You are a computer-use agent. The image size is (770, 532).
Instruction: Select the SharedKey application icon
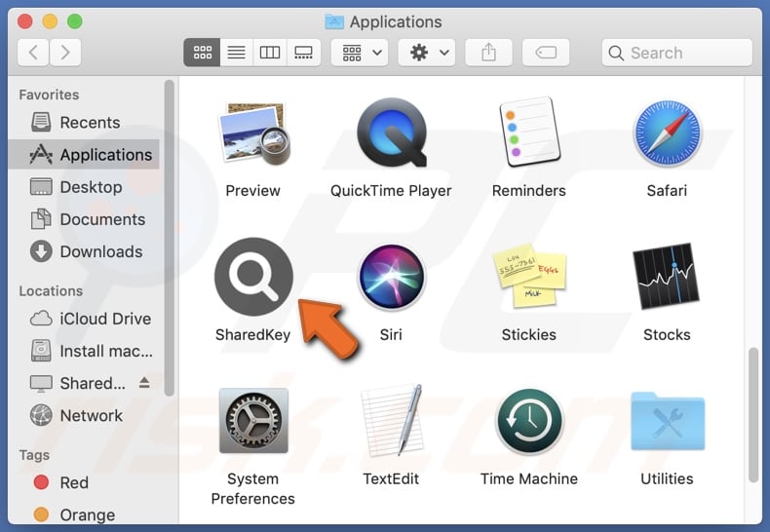pos(253,277)
